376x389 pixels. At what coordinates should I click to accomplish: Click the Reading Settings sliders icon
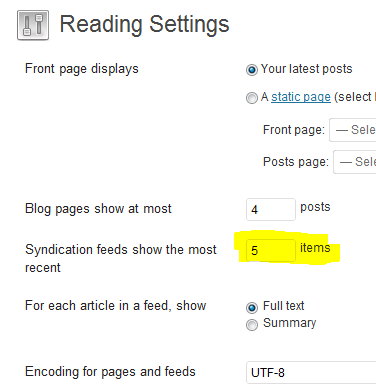[x=33, y=25]
